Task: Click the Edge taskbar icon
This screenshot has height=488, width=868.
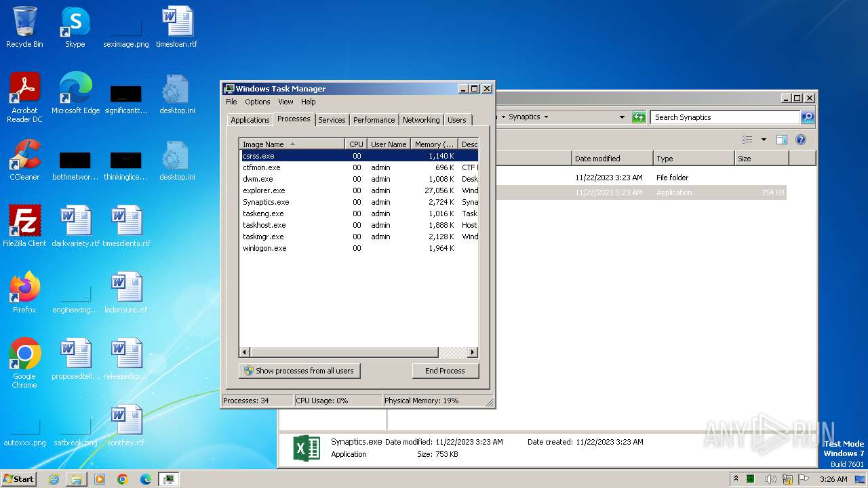Action: (146, 479)
